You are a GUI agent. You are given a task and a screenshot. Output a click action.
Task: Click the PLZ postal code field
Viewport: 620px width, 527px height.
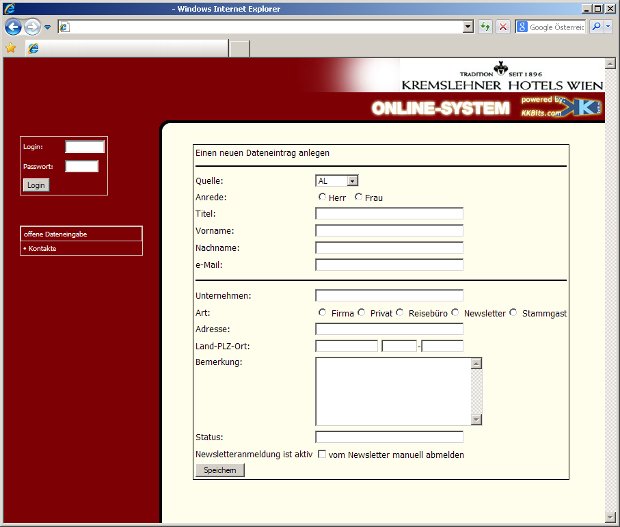[x=399, y=346]
